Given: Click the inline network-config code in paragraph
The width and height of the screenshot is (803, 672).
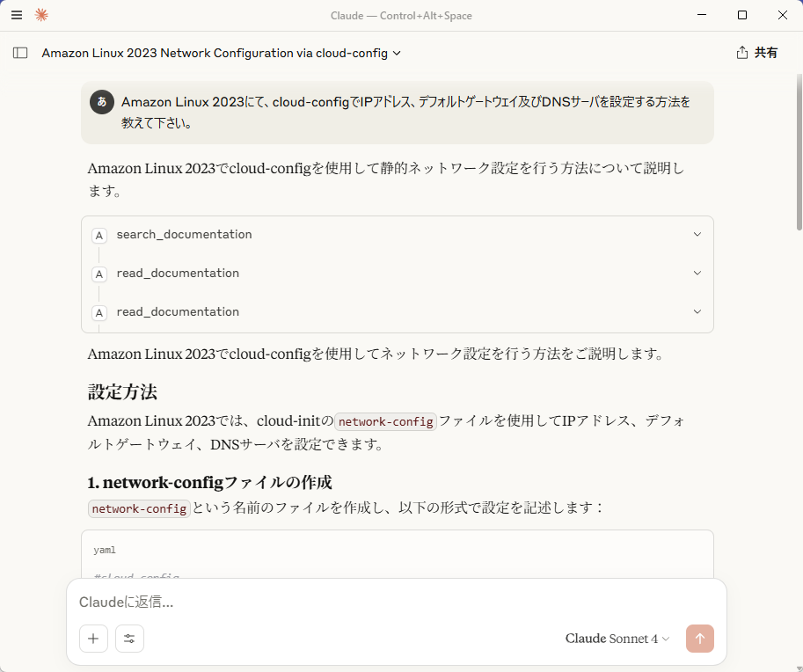Looking at the screenshot, I should click(385, 421).
